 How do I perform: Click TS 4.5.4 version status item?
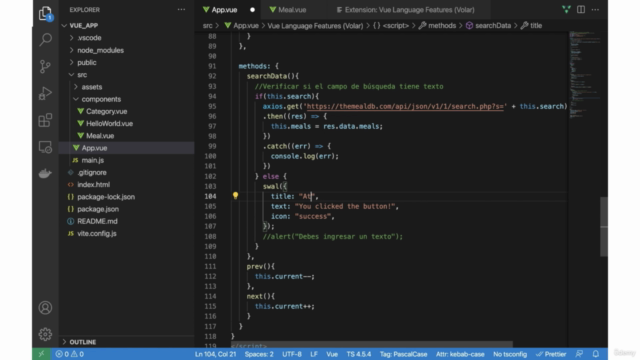359,354
